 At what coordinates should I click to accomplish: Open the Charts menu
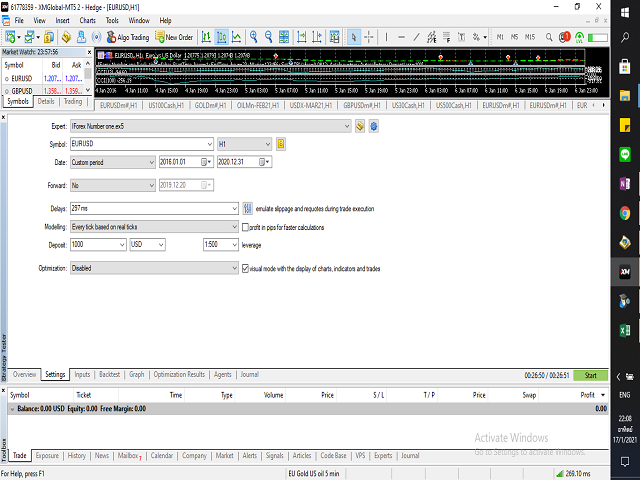[90, 19]
